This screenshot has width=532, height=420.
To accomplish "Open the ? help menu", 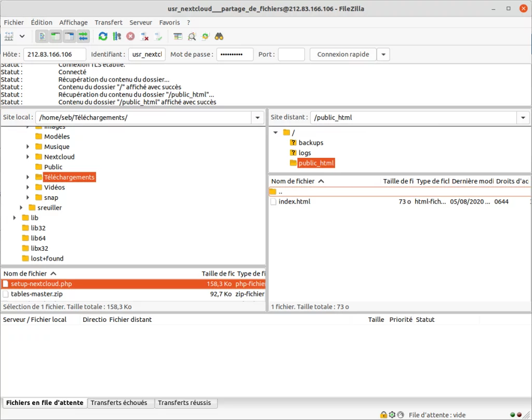I will (188, 22).
